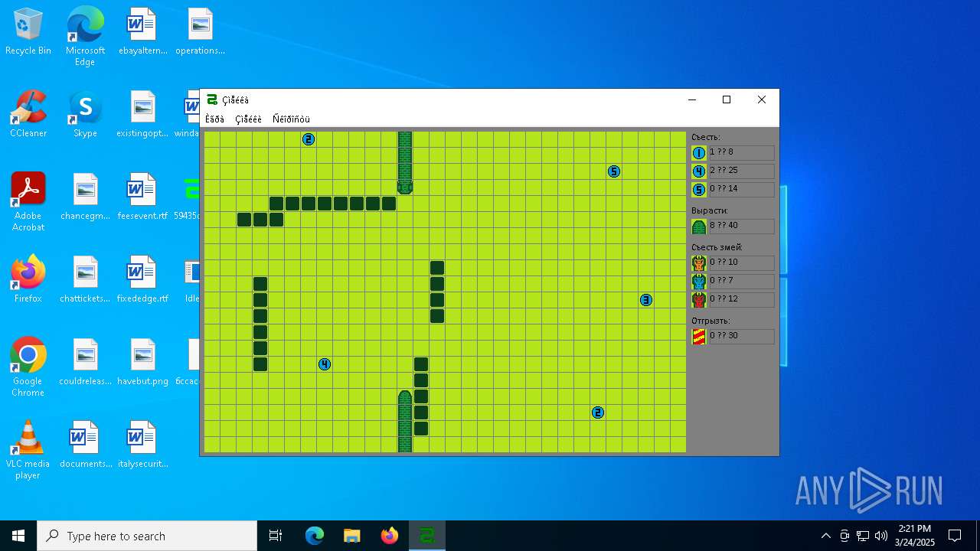The width and height of the screenshot is (980, 551).
Task: Click the '0 ?? 7' counter field
Action: tap(741, 282)
